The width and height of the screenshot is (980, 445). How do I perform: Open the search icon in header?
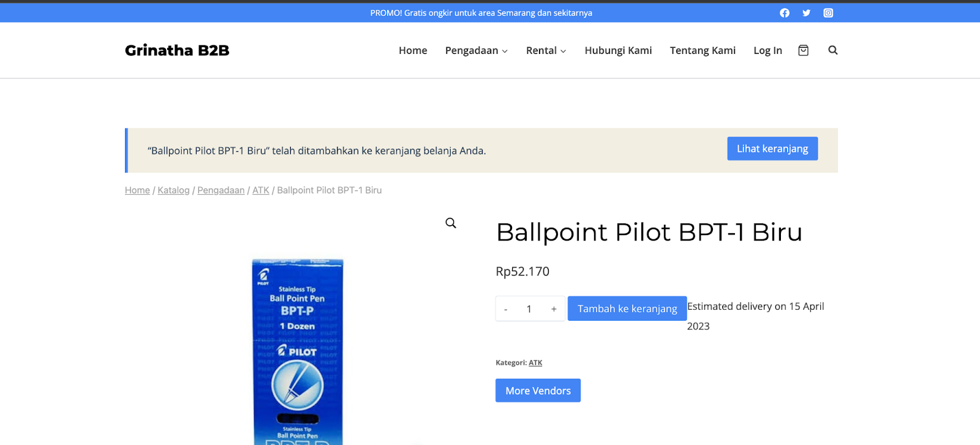coord(832,50)
